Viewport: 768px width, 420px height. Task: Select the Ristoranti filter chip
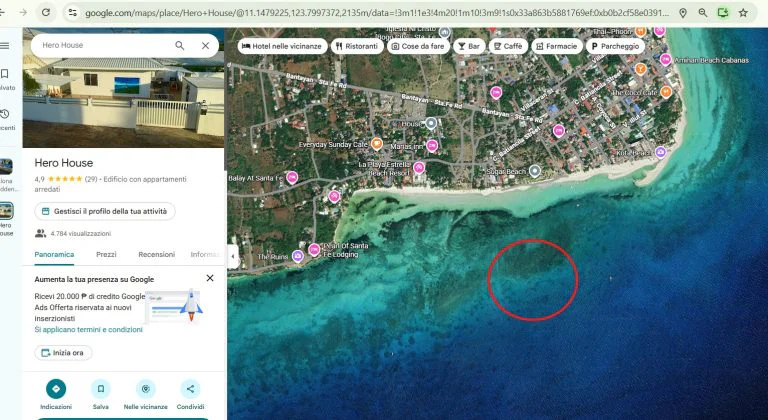(357, 46)
